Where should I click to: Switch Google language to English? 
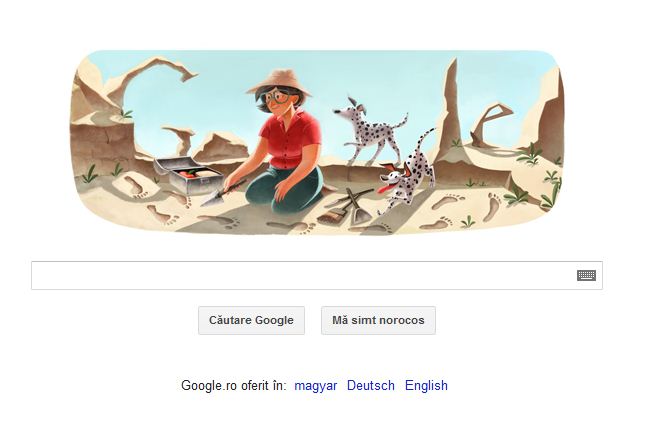click(426, 385)
